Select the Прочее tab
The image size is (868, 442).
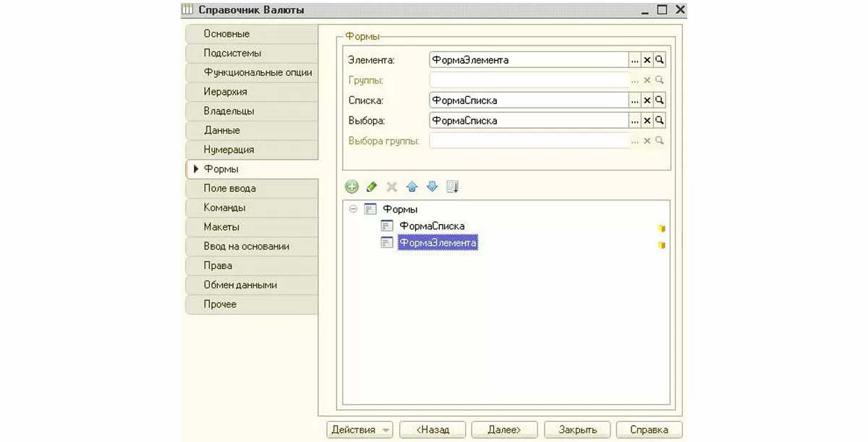pos(252,305)
